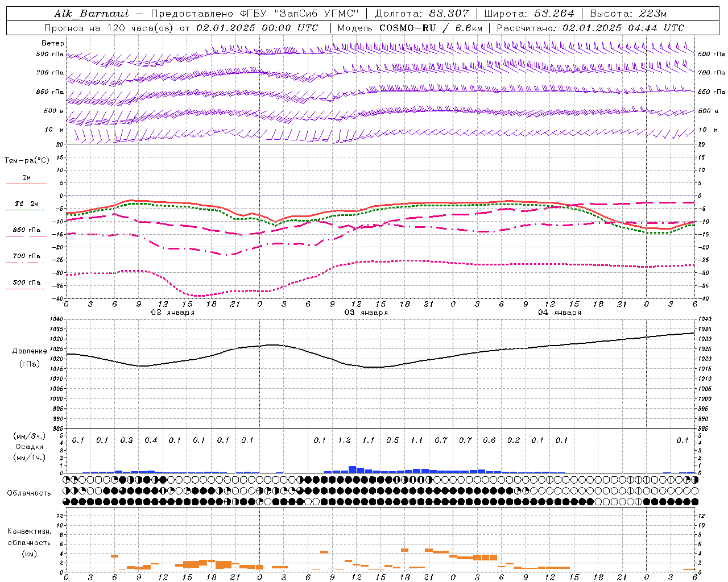728x582 pixels.
Task: Click the (км) unit label for convective cloud
Action: coord(30,554)
